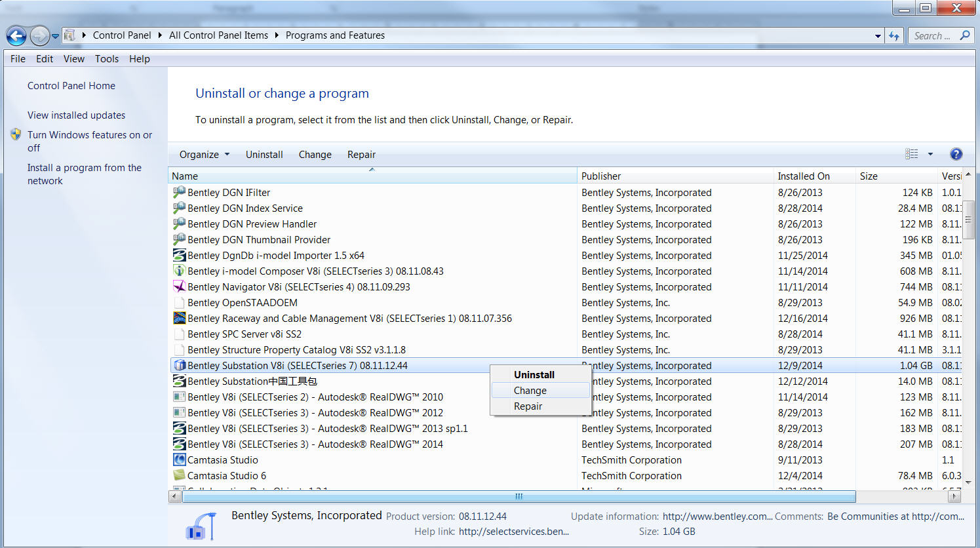Click the horizontal scrollbar right arrow
The height and width of the screenshot is (548, 980).
point(955,496)
